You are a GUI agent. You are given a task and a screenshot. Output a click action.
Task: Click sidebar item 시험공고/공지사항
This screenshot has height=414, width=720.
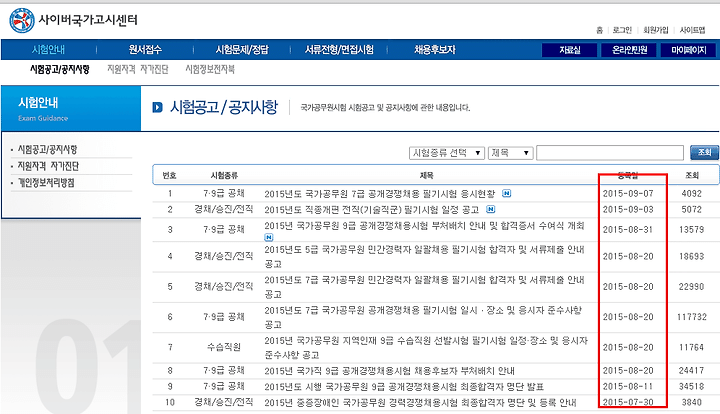tap(47, 149)
